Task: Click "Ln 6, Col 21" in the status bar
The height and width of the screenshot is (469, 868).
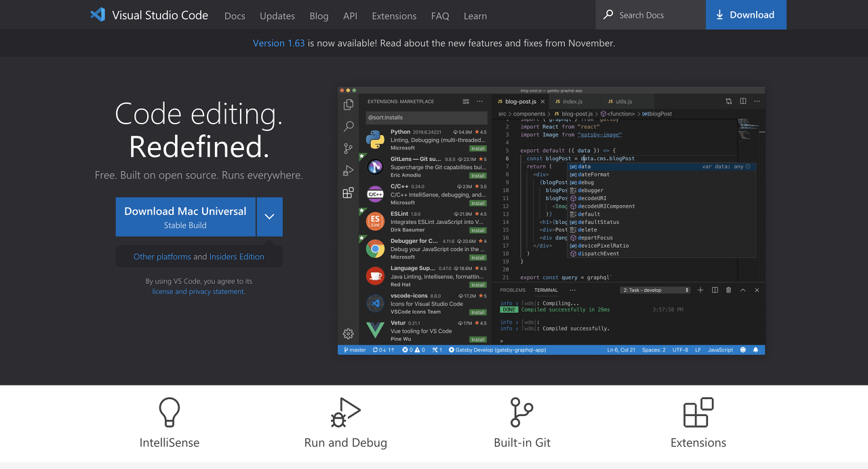Action: (x=621, y=350)
